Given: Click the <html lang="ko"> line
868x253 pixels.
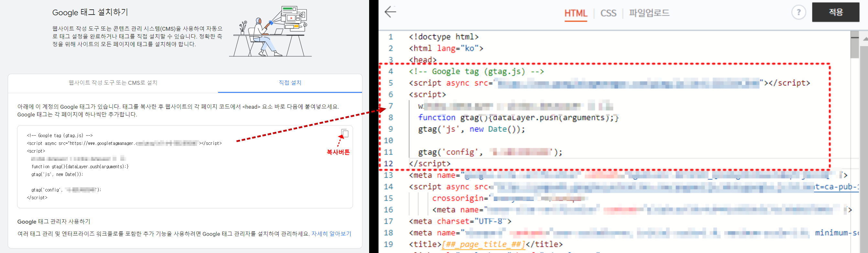Looking at the screenshot, I should [446, 48].
